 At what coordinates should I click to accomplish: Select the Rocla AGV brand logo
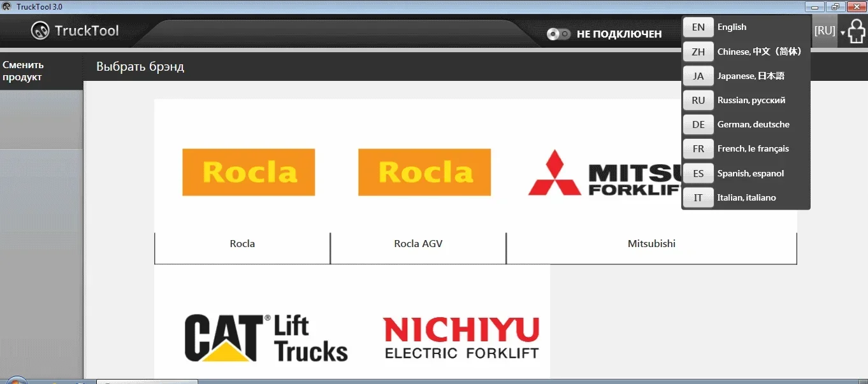[424, 172]
